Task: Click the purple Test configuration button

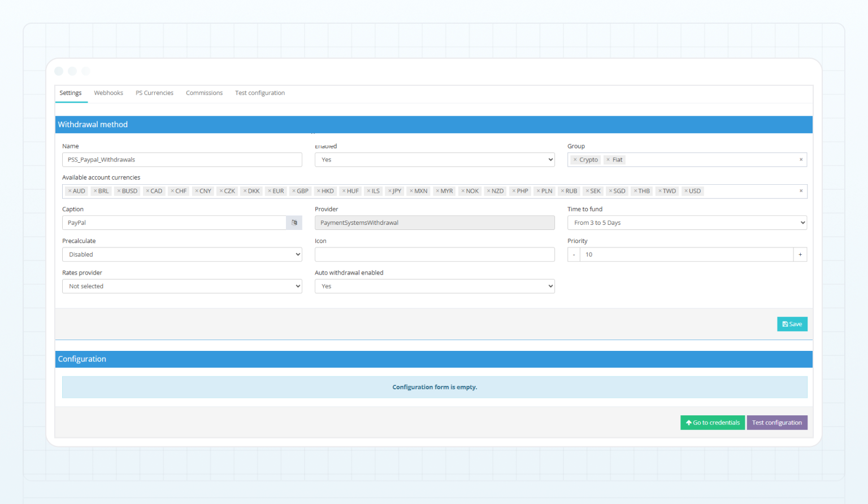Action: pyautogui.click(x=777, y=423)
